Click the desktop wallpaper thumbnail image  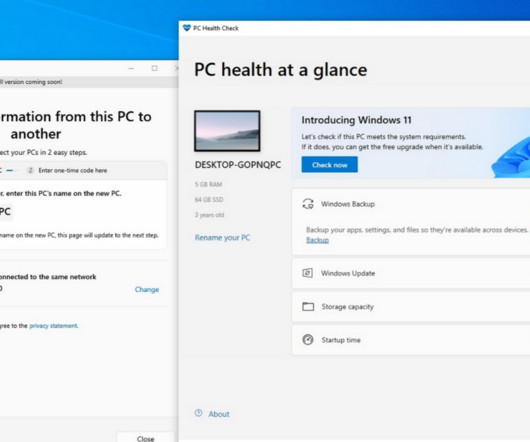coord(227,131)
